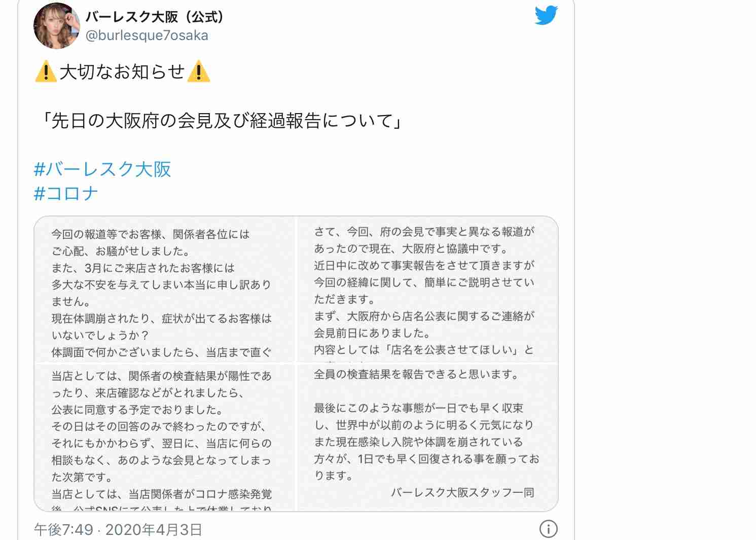Open the tweet info circle icon
This screenshot has height=540, width=756.
548,529
